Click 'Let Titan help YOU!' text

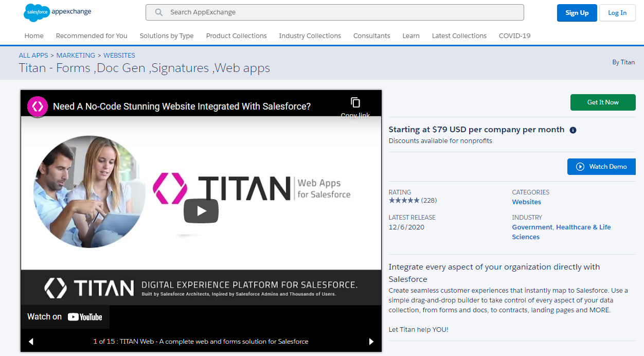[419, 330]
